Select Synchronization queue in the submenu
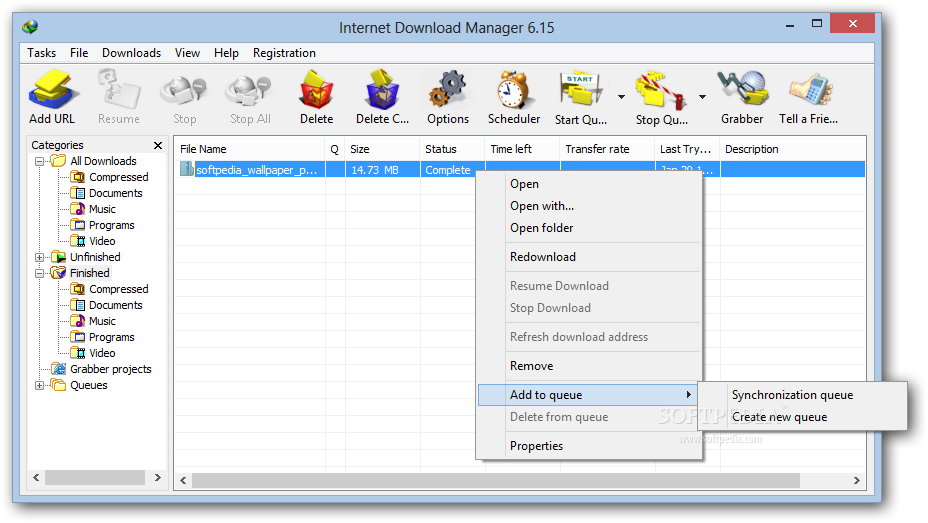The width and height of the screenshot is (928, 523). point(803,395)
